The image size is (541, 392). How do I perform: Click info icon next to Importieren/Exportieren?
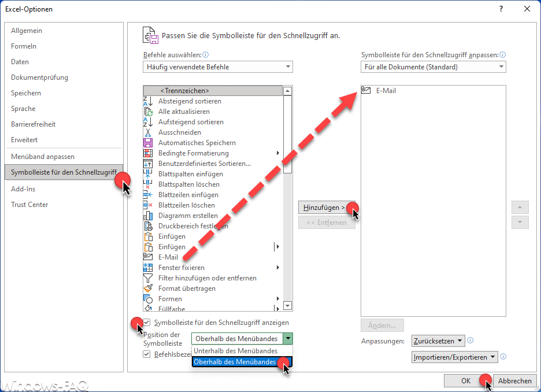[x=503, y=357]
